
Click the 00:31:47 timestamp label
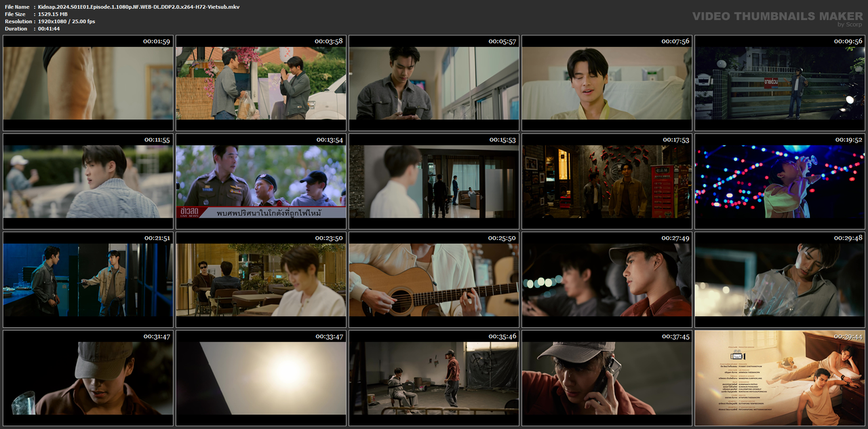(x=157, y=337)
